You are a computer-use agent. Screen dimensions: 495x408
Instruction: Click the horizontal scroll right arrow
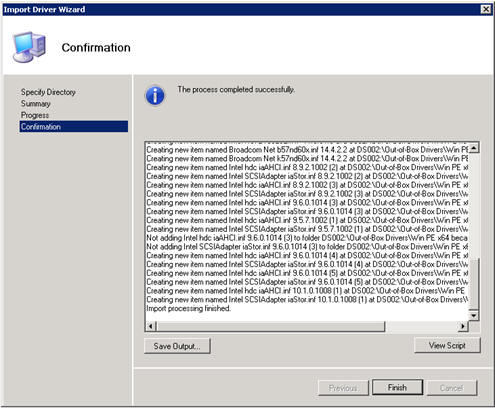pos(463,326)
